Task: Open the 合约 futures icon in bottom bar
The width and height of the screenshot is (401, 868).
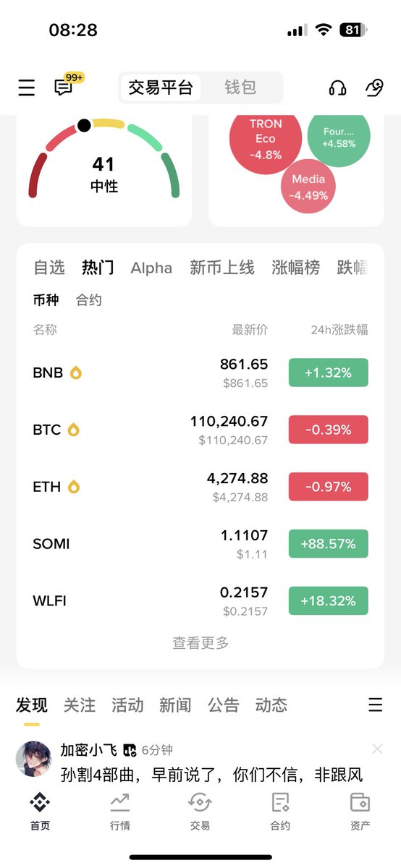Action: point(280,810)
